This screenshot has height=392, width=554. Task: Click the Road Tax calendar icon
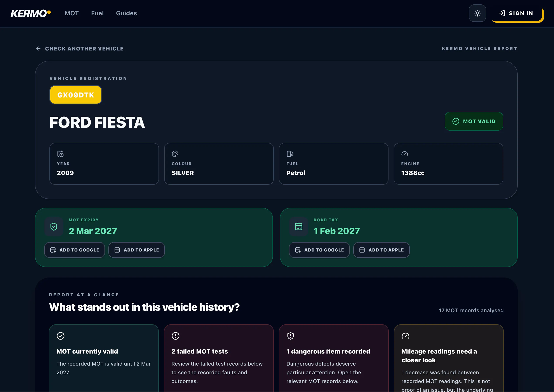[299, 226]
